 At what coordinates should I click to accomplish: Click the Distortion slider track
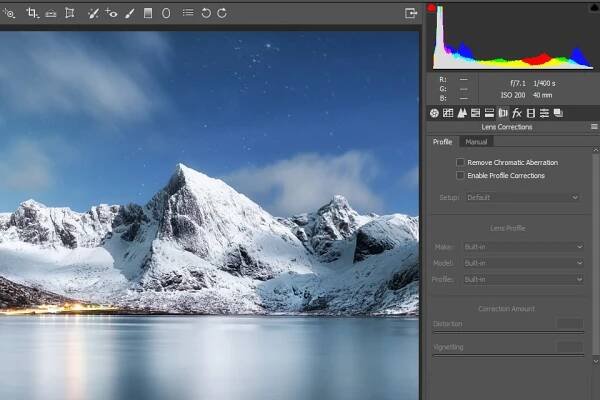(494, 332)
